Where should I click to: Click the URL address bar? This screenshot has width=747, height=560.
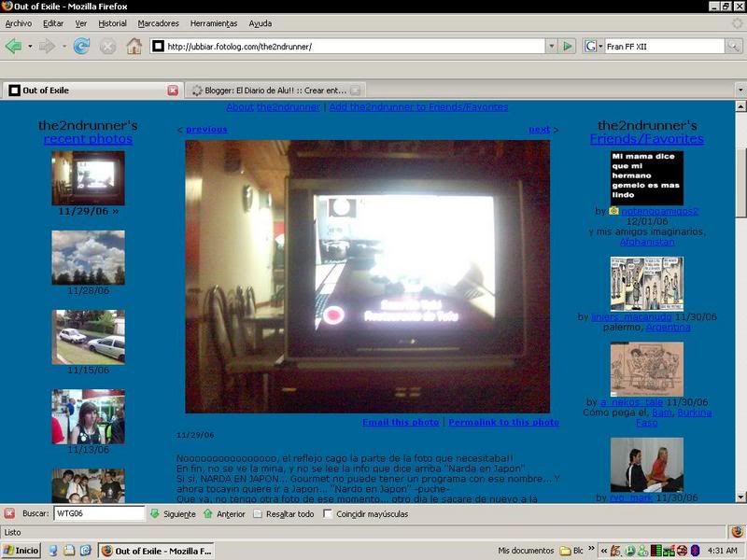click(347, 46)
